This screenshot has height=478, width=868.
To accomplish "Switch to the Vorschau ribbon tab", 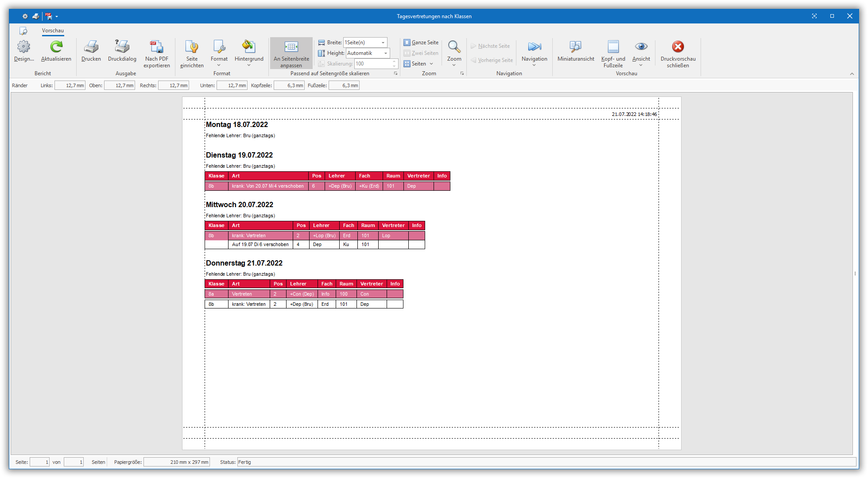I will tap(53, 31).
